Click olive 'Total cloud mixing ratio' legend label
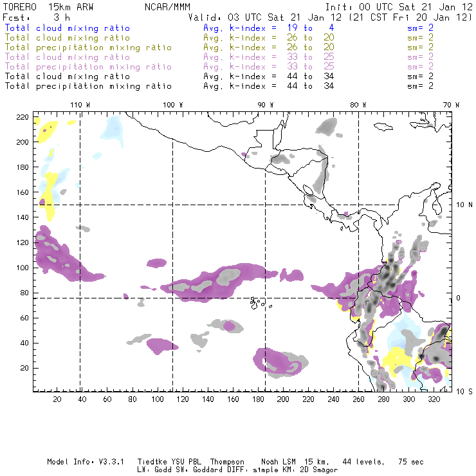The height and width of the screenshot is (476, 476). click(68, 38)
